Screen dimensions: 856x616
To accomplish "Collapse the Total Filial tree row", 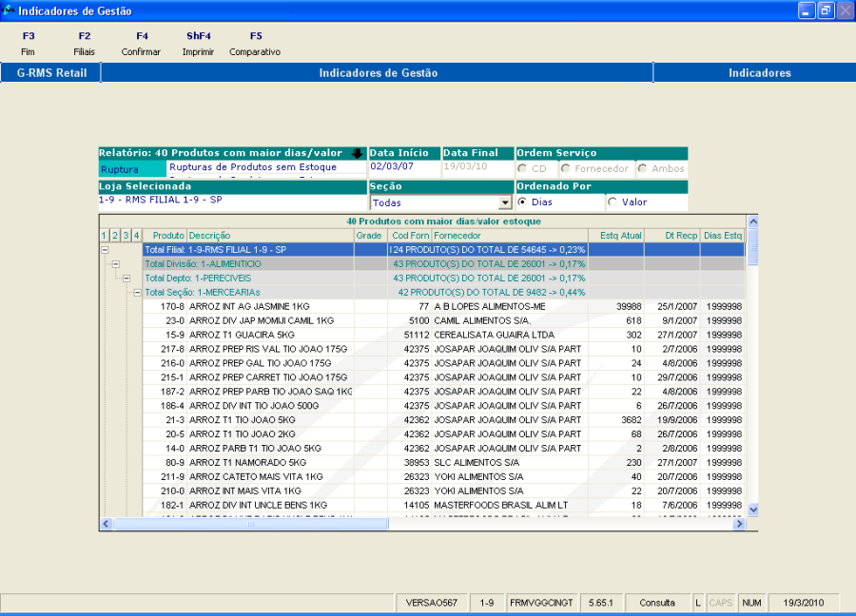I will 104,249.
